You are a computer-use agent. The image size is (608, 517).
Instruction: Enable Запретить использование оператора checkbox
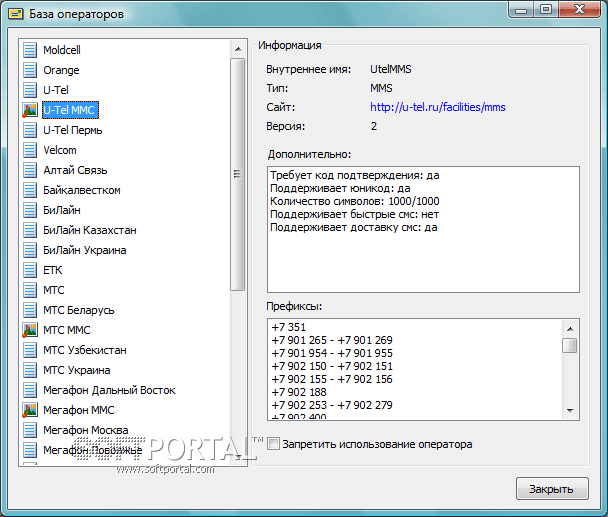273,444
